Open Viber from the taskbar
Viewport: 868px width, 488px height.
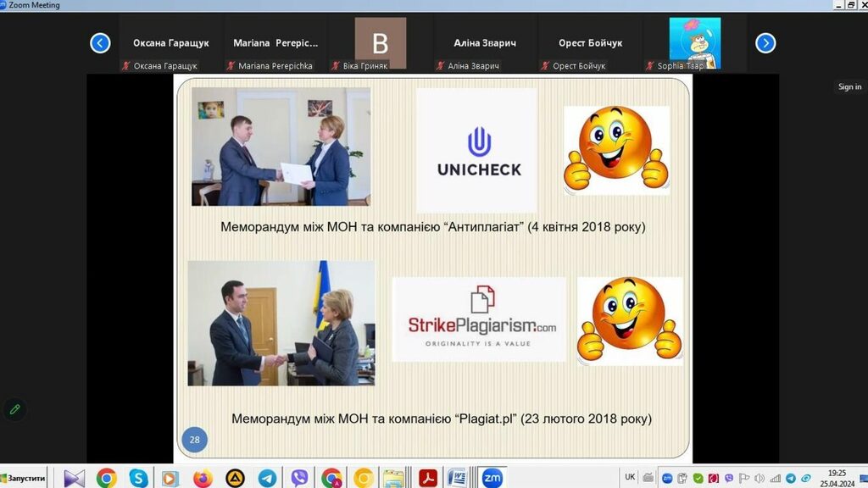coord(299,478)
